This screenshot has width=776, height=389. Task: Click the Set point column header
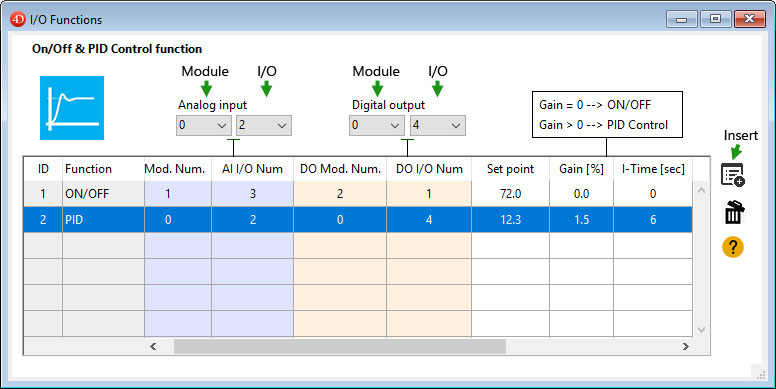click(x=510, y=169)
